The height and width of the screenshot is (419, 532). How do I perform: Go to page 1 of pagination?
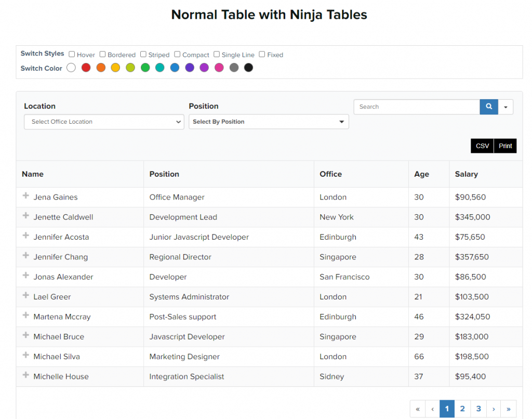tap(447, 409)
